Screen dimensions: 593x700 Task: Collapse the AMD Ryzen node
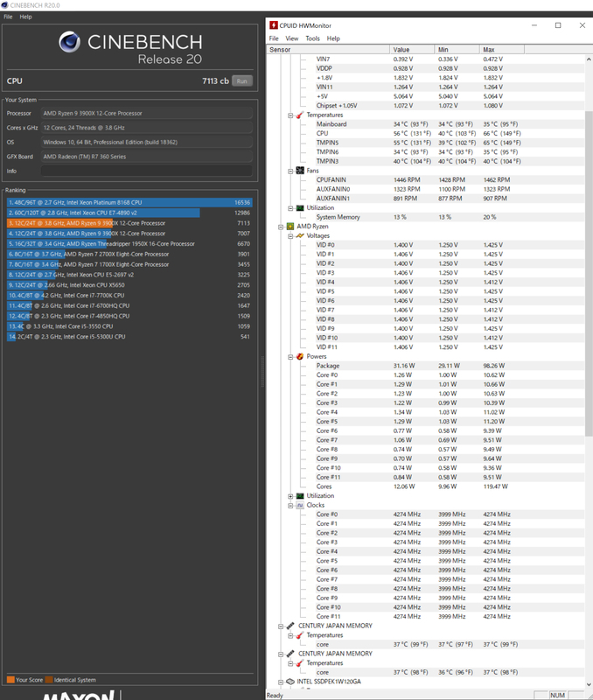(281, 227)
